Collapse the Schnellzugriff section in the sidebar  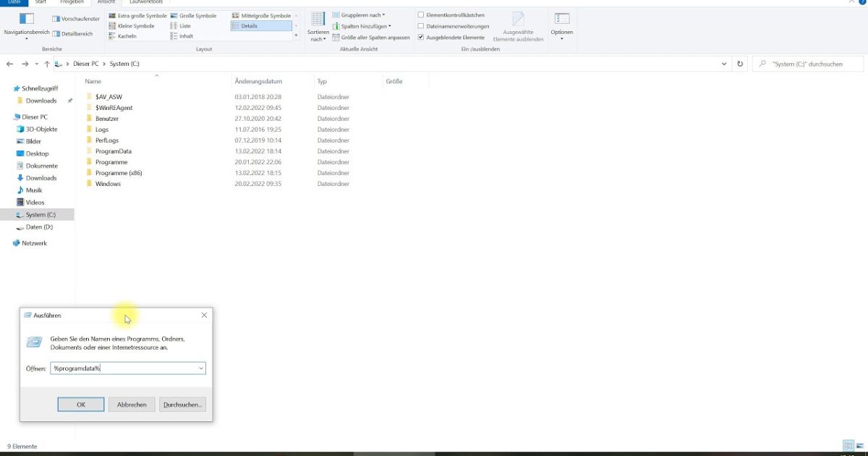point(9,88)
